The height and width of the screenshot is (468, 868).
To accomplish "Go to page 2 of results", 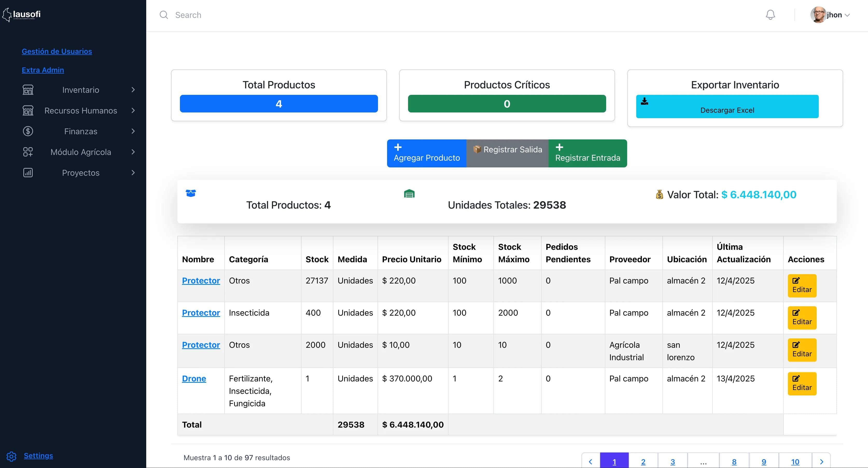I will (643, 462).
